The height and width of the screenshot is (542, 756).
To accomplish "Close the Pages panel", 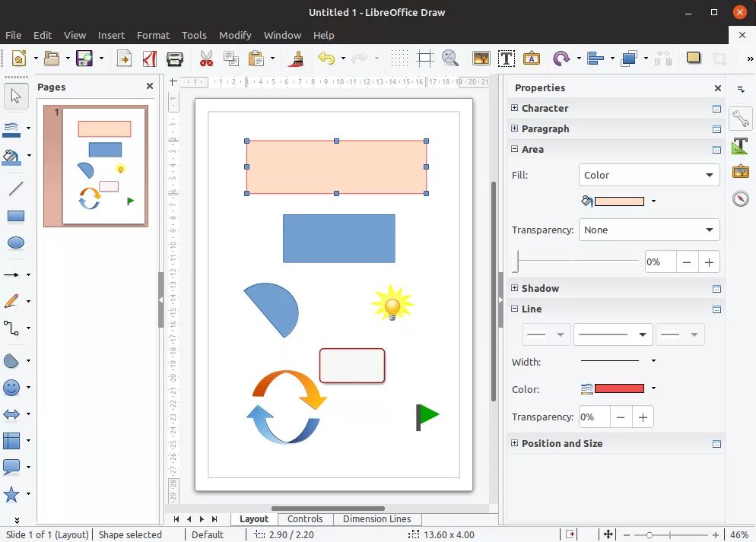I will pyautogui.click(x=150, y=86).
